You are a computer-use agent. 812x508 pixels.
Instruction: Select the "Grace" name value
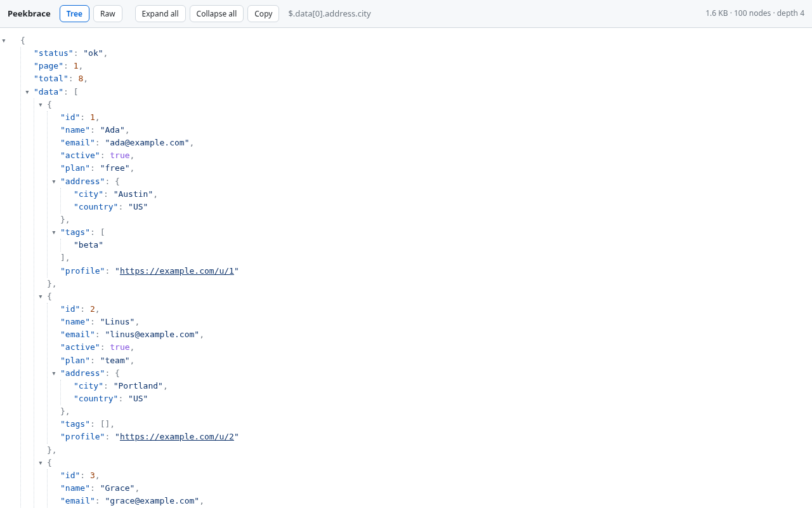[x=117, y=488]
